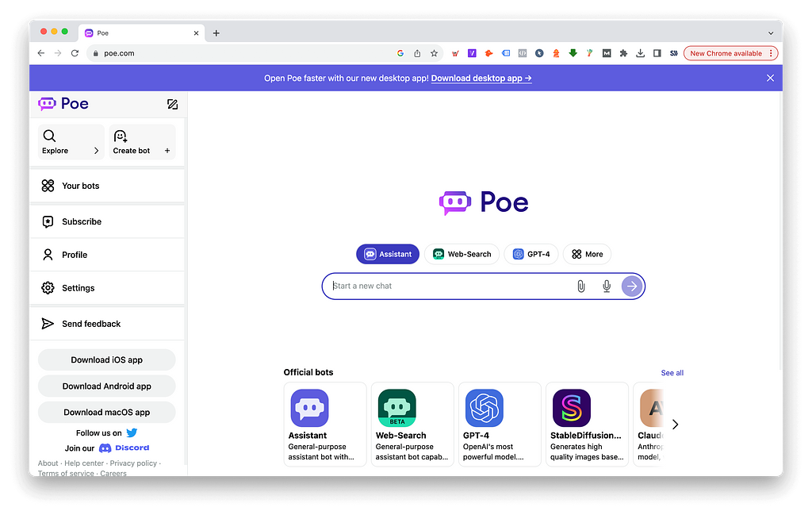812x515 pixels.
Task: Open the GPT-4 official bot card
Action: pyautogui.click(x=500, y=425)
